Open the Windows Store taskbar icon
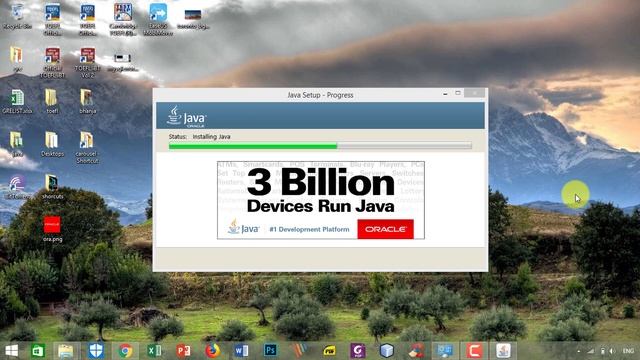 [x=38, y=351]
